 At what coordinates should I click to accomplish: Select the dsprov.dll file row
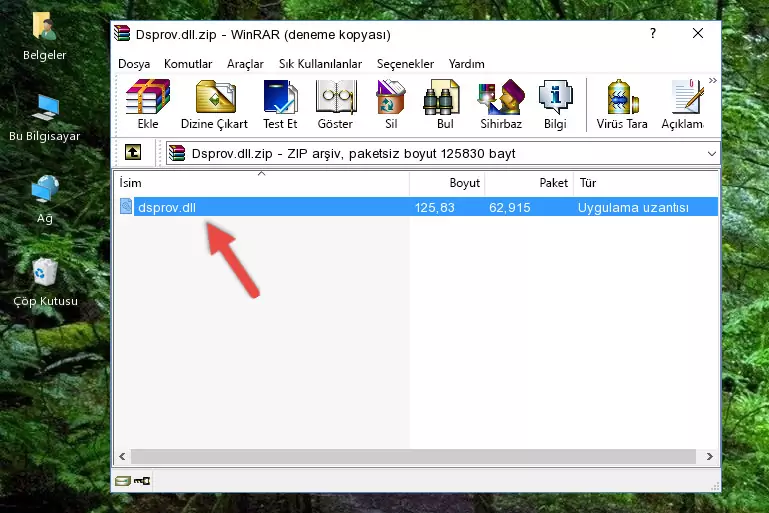pos(418,207)
